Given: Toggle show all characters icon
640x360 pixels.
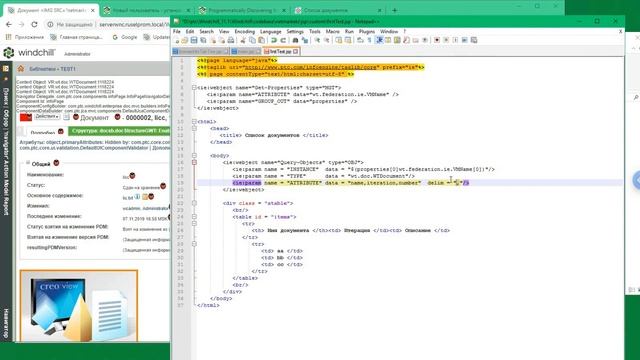Looking at the screenshot, I should pos(369,40).
